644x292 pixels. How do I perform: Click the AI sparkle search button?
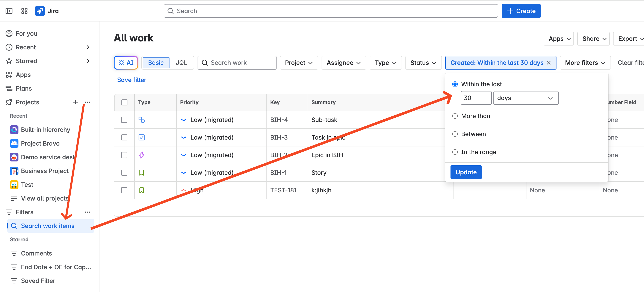click(x=126, y=62)
